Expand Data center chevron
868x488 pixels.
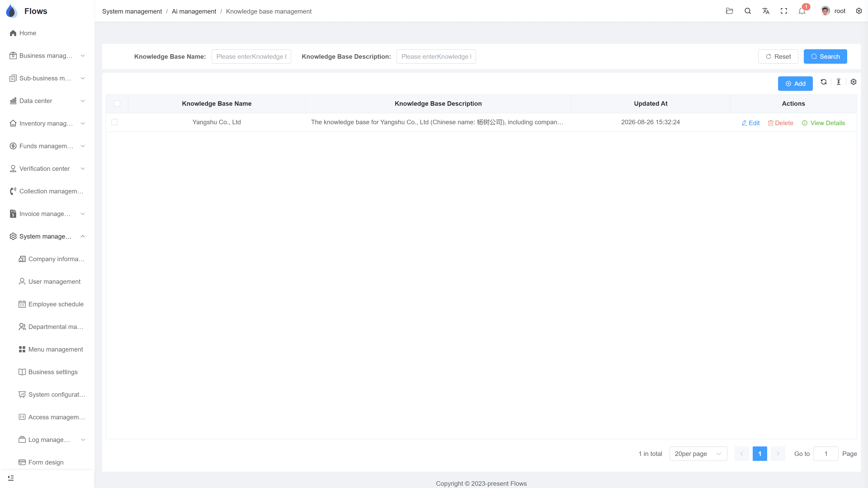pos(83,101)
